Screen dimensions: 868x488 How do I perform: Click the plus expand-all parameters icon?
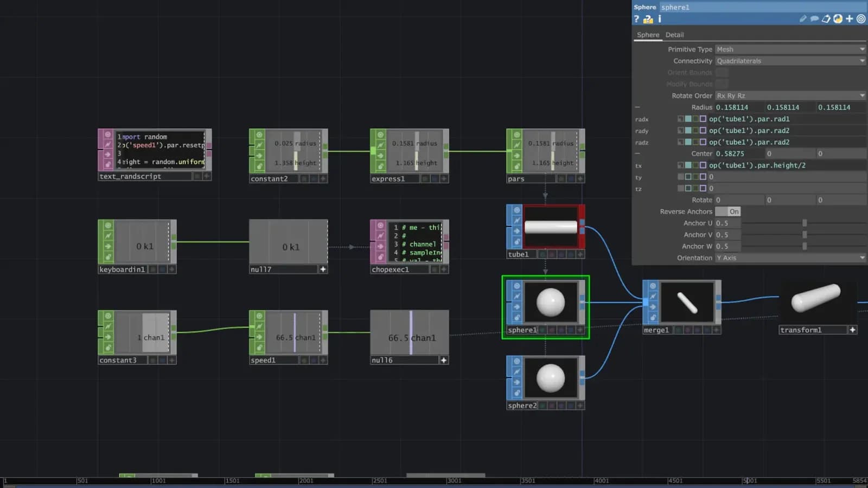tap(850, 19)
